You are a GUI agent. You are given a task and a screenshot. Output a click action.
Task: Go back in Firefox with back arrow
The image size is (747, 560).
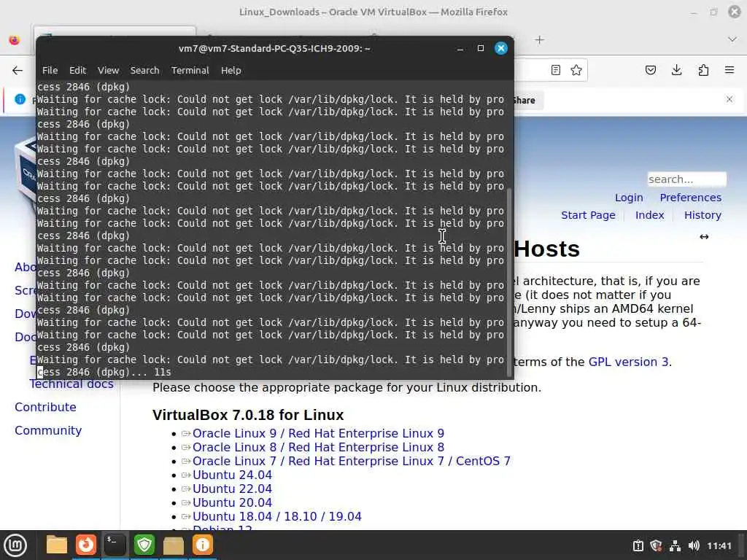(x=18, y=71)
